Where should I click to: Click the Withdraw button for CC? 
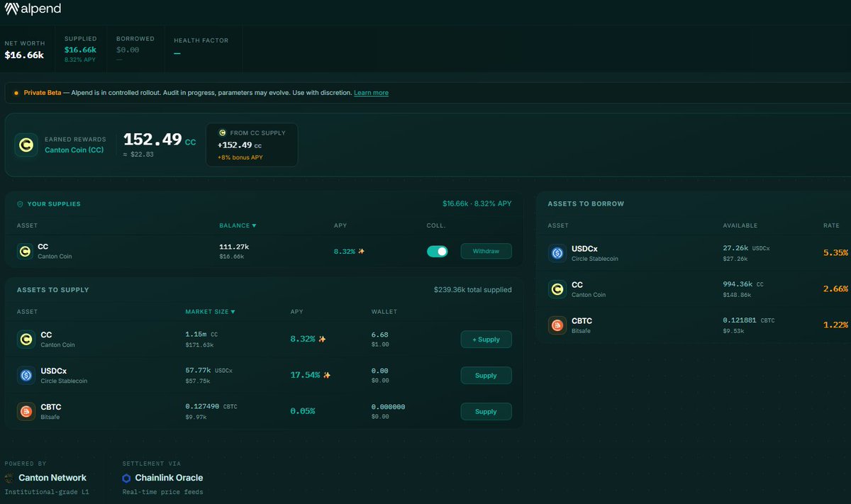point(486,251)
